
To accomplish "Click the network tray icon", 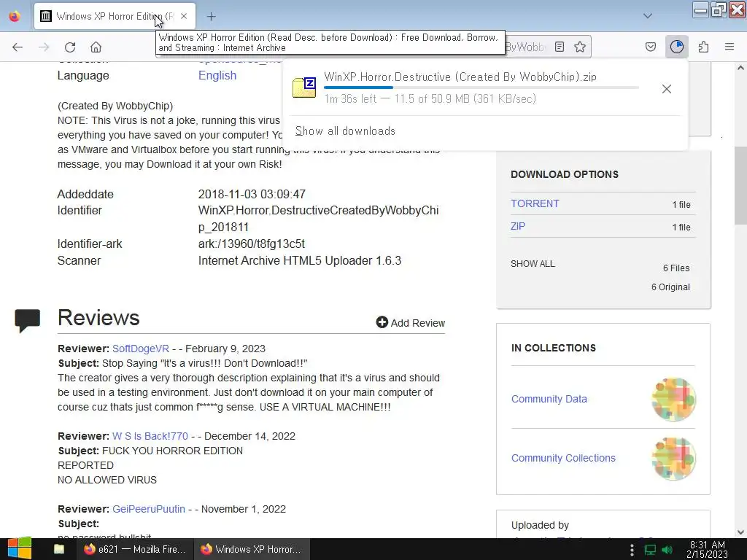I will [x=650, y=550].
